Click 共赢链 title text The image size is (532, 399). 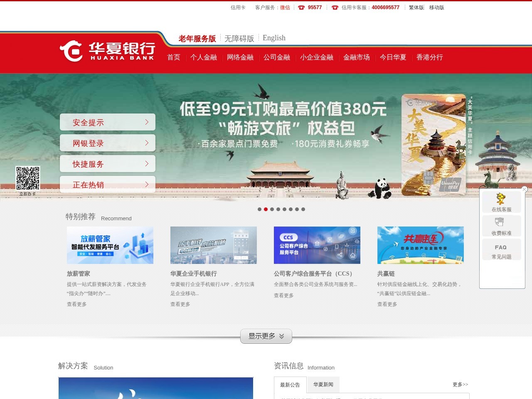point(386,273)
